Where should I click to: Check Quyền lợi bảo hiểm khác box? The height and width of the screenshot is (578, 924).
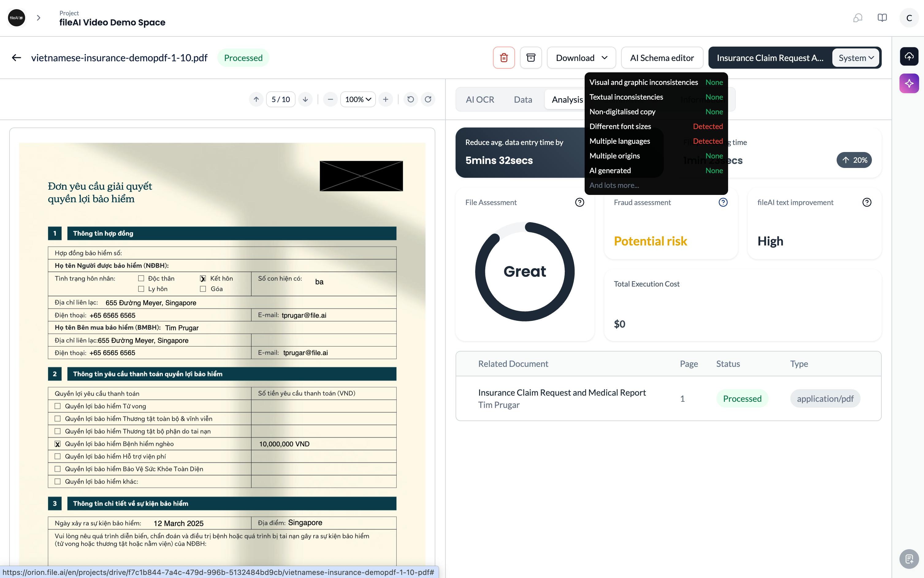57,482
